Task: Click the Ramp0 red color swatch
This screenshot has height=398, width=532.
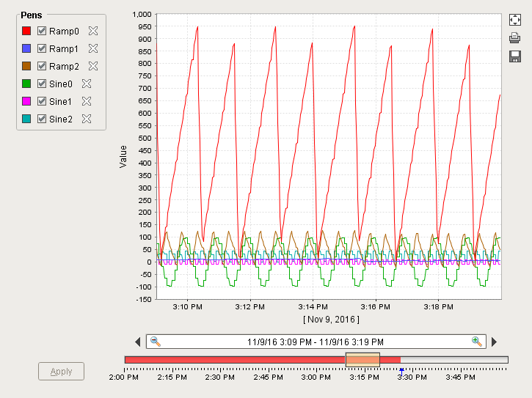Action: point(26,31)
